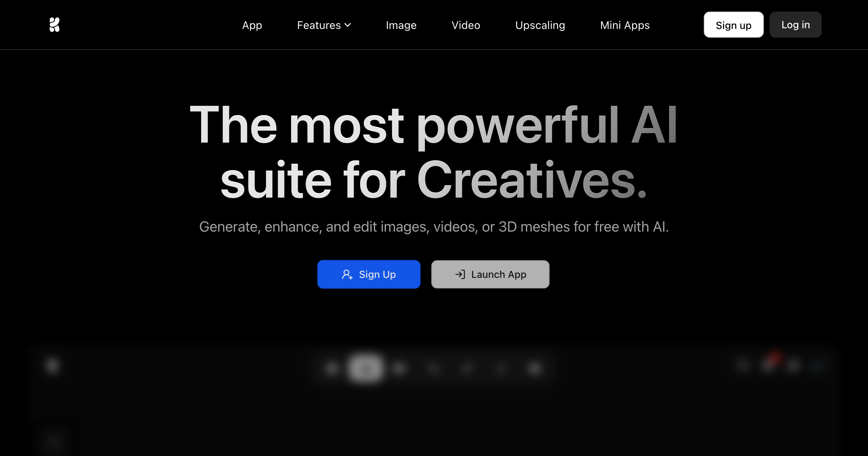This screenshot has width=868, height=456.
Task: Open Mini Apps from the header
Action: [625, 25]
